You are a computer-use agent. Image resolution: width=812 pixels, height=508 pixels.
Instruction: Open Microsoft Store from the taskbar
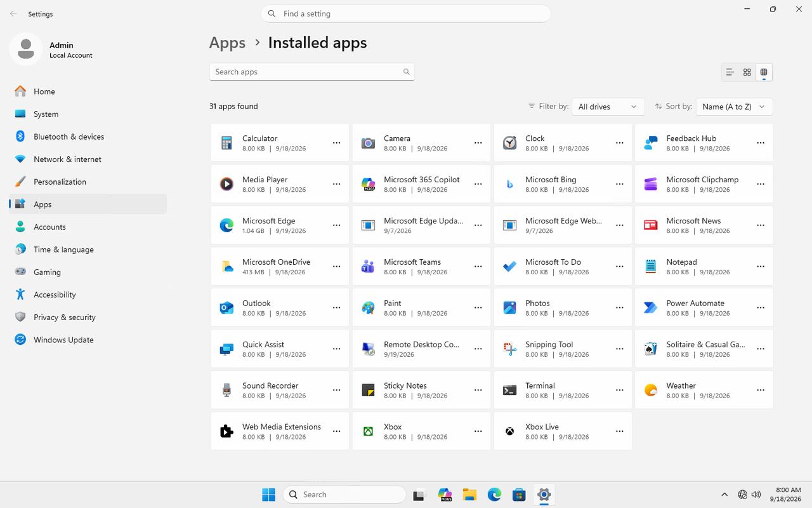click(x=519, y=495)
